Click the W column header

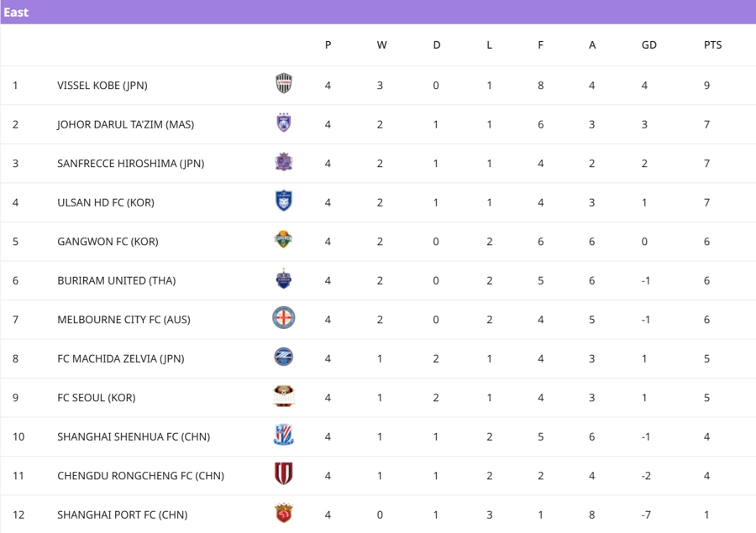click(381, 45)
